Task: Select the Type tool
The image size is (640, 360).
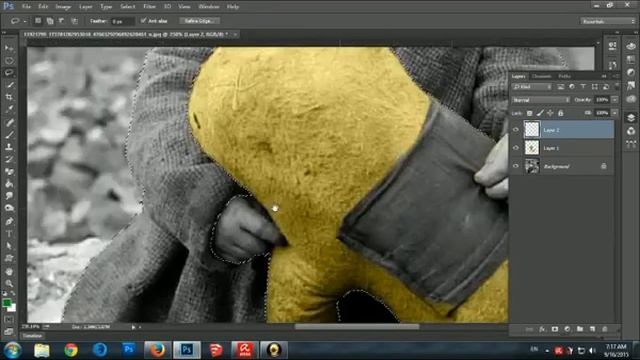Action: click(x=9, y=234)
